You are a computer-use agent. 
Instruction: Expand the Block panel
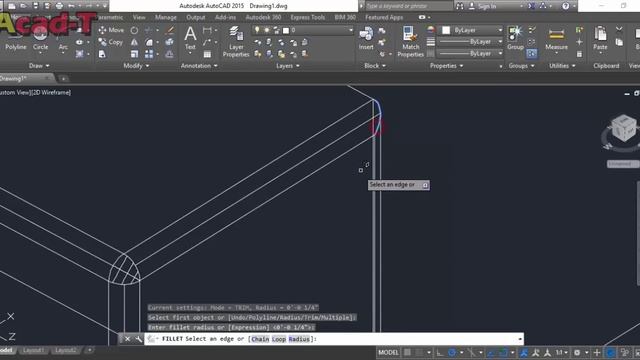[x=375, y=66]
